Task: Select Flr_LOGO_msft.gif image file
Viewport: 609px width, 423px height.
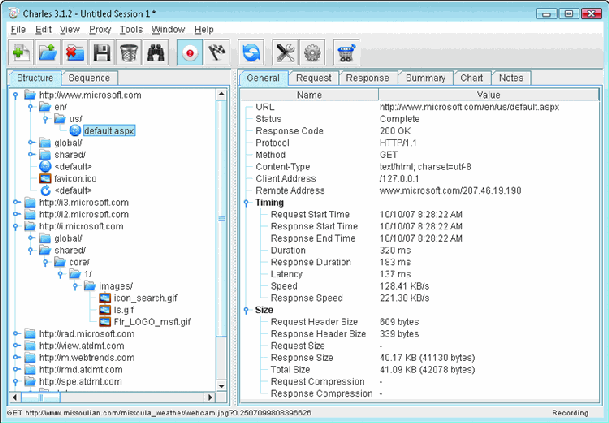Action: tap(152, 322)
